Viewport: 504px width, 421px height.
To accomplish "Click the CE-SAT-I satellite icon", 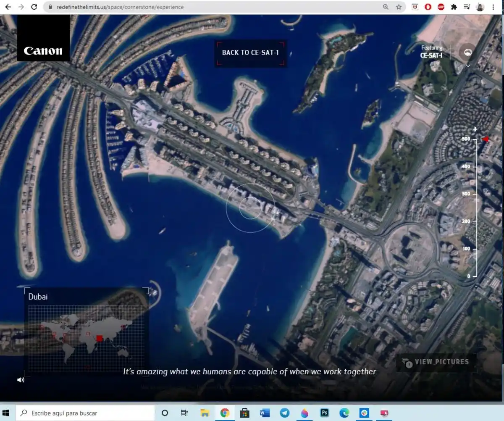I will (x=467, y=53).
